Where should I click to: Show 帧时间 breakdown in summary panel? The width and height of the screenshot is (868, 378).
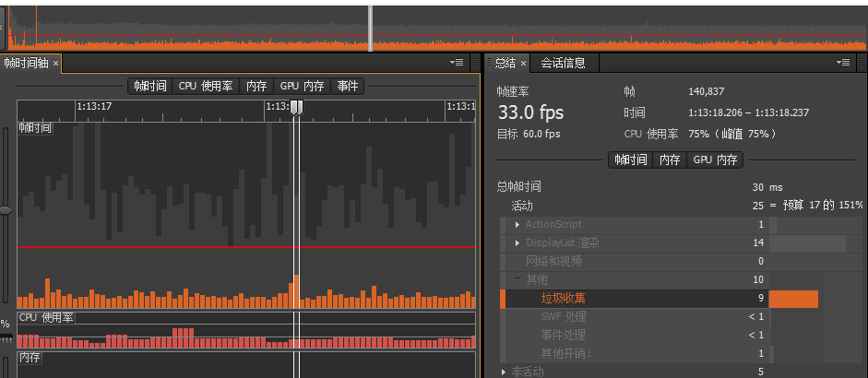(x=631, y=159)
